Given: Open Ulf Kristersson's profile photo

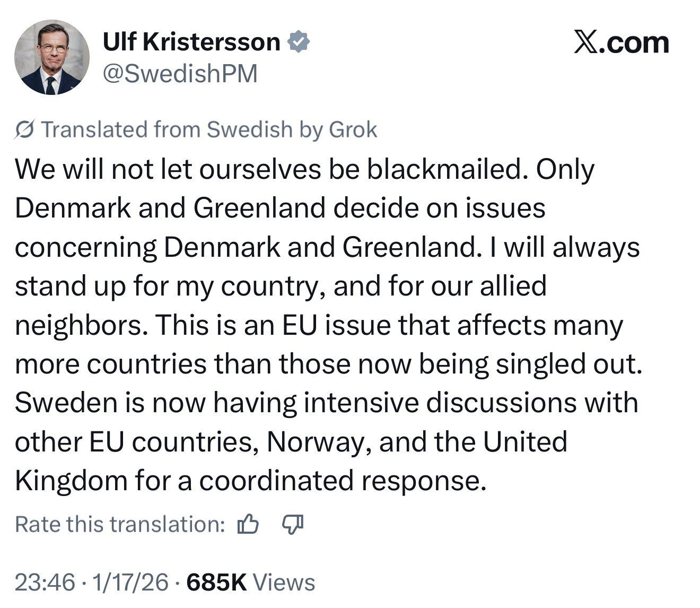Looking at the screenshot, I should point(51,57).
